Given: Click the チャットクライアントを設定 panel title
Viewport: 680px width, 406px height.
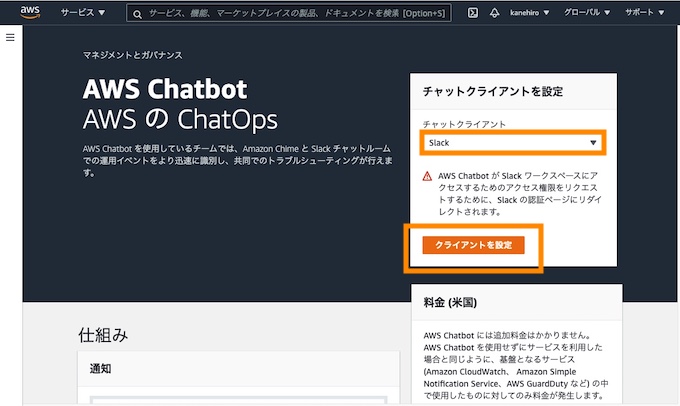Looking at the screenshot, I should [493, 92].
